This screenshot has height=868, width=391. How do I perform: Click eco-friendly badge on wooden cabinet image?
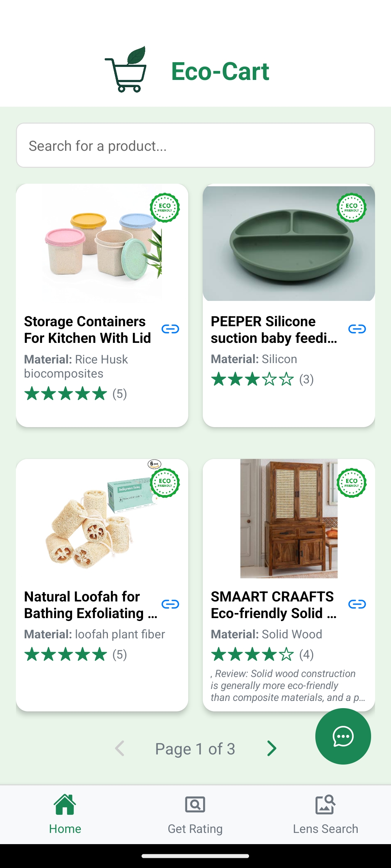(x=352, y=483)
